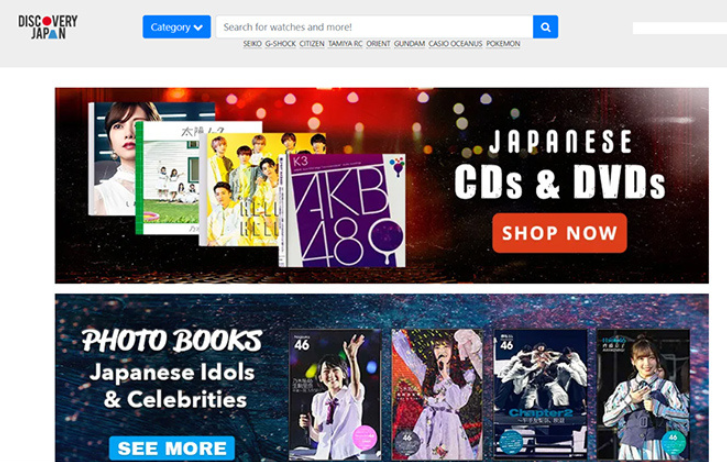Viewport: 727px width, 462px height.
Task: Open the SEIKO quick search link
Action: click(x=252, y=44)
